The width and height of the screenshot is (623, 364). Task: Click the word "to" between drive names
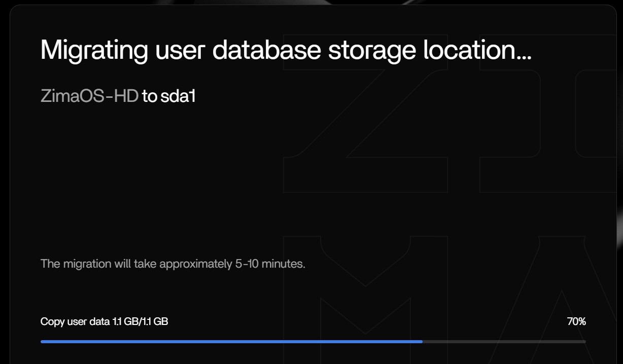pos(149,96)
